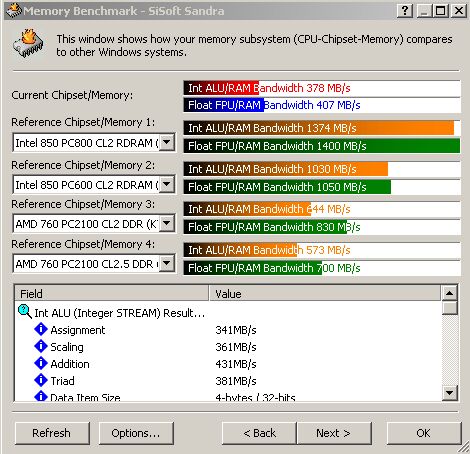
Task: Click the memory chip flame icon
Action: [28, 44]
